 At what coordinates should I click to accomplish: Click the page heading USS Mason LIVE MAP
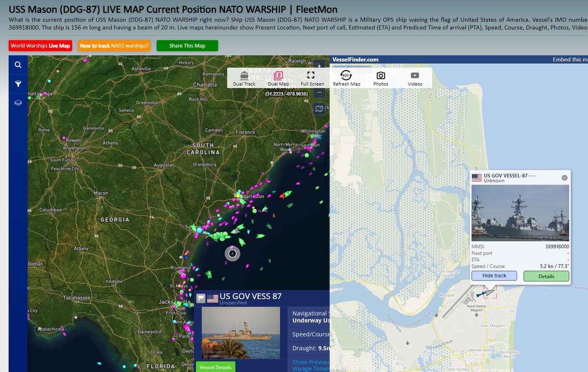coord(173,9)
